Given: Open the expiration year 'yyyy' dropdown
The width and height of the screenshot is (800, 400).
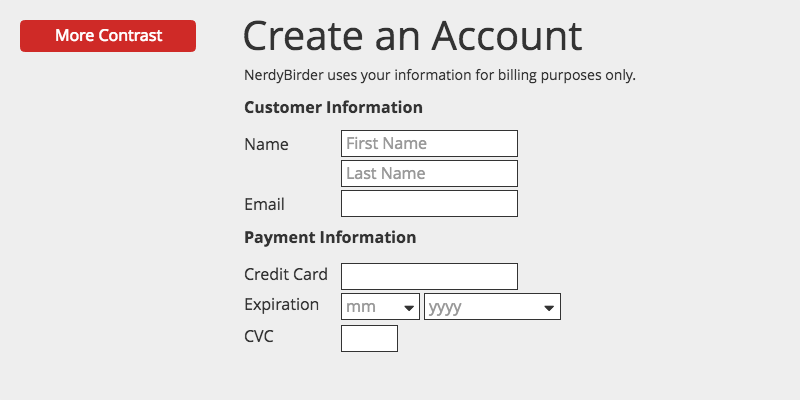Looking at the screenshot, I should pyautogui.click(x=492, y=307).
